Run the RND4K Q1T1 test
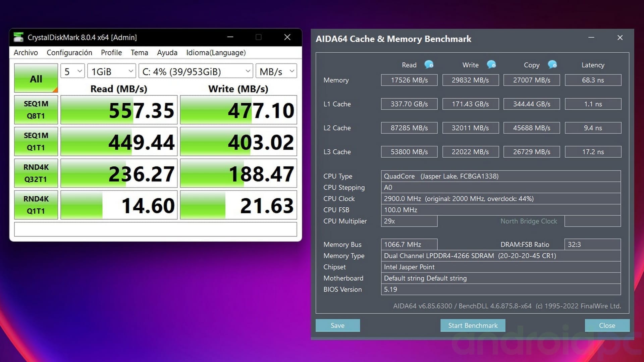Viewport: 644px width, 362px height. pos(36,205)
